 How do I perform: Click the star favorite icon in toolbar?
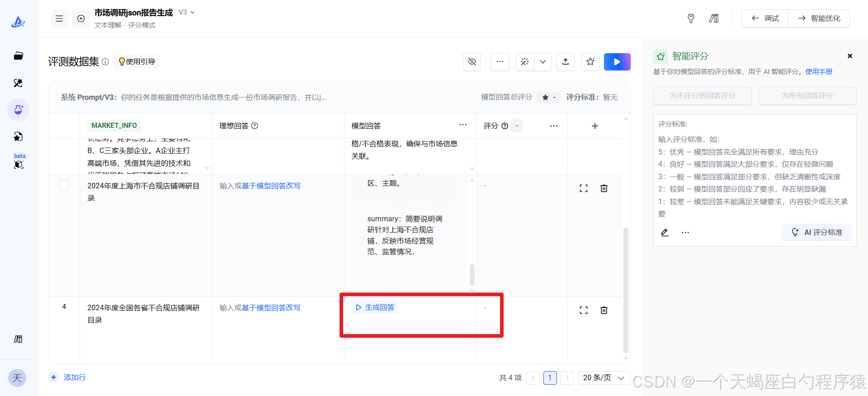pos(590,62)
